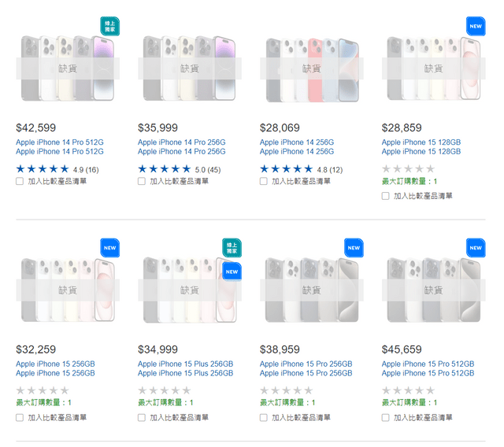Click the $28,069 price
This screenshot has width=504, height=447.
click(280, 127)
